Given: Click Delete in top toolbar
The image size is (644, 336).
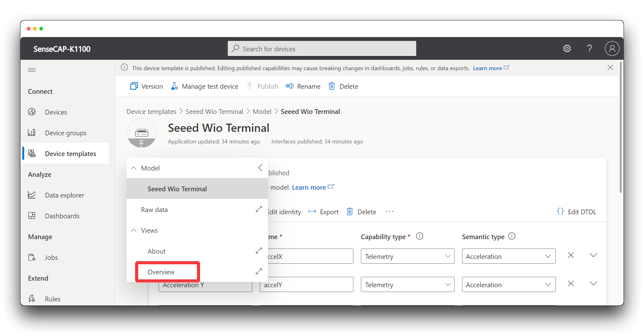Looking at the screenshot, I should [343, 86].
